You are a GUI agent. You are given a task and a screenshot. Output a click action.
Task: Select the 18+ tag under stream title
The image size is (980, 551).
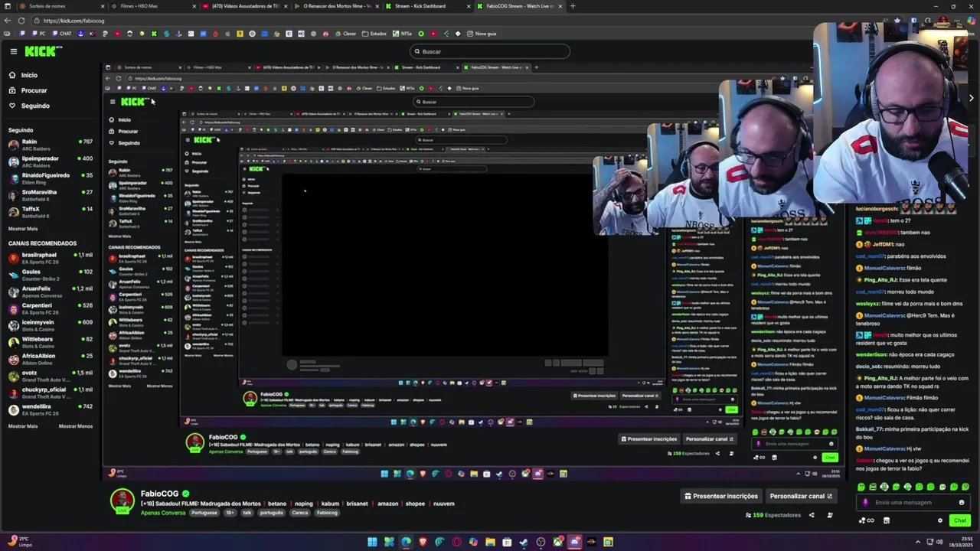(230, 513)
